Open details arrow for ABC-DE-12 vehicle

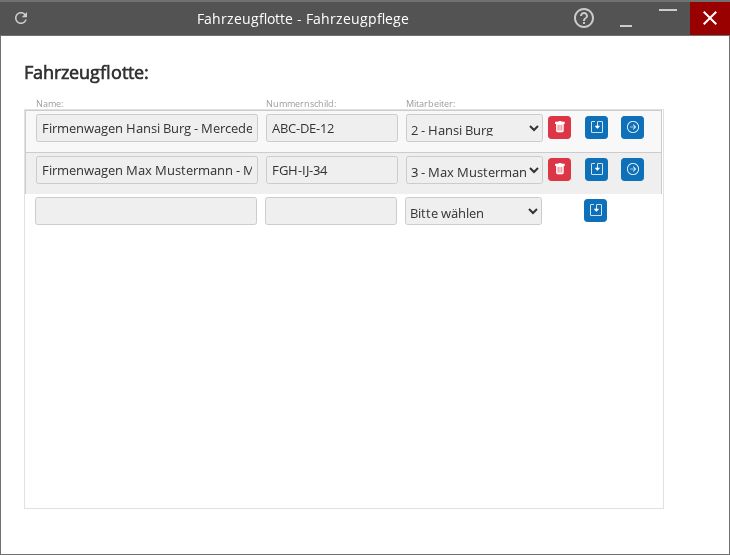(x=632, y=127)
